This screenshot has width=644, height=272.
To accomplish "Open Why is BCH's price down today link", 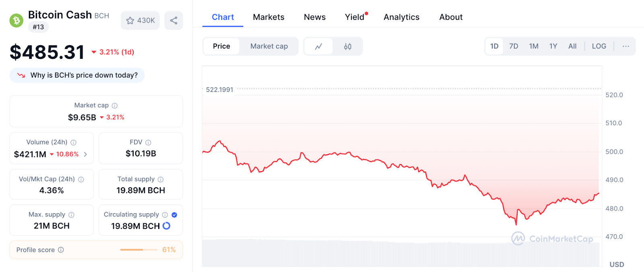I will (x=77, y=75).
